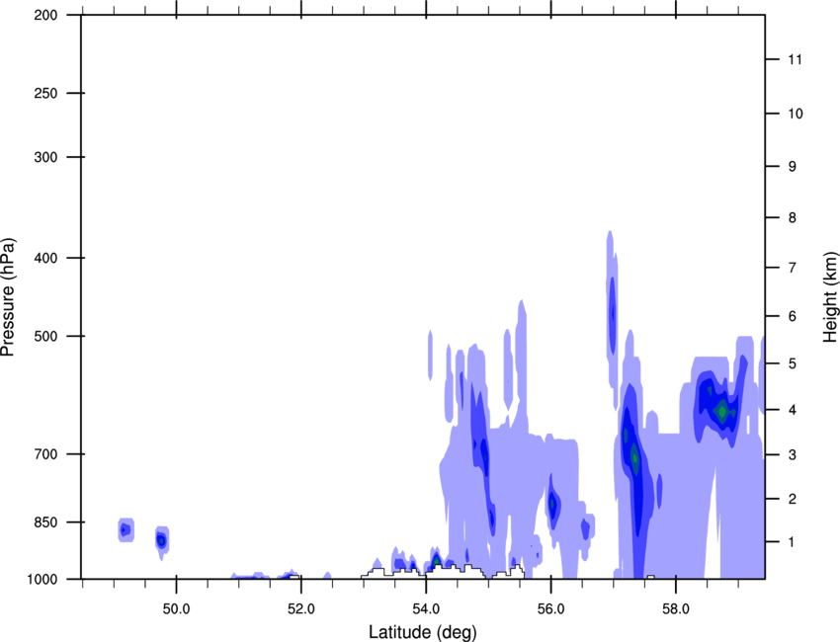Screen dimensions: 840x642
Task: Click the 2 km height label
Action: click(x=793, y=499)
